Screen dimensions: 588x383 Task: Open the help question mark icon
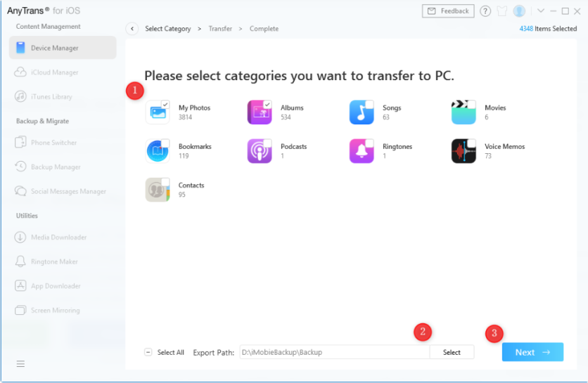point(485,11)
